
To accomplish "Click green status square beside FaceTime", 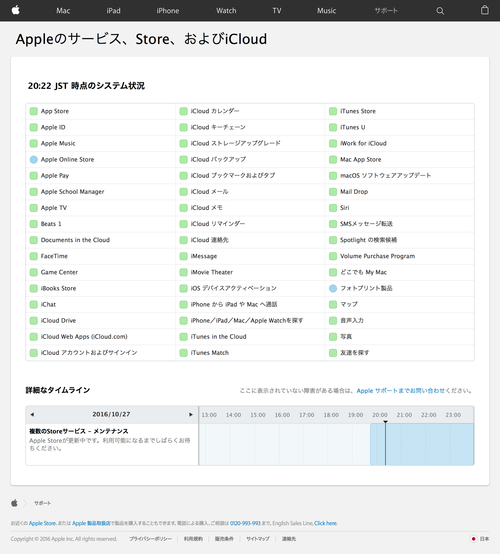I will [34, 256].
